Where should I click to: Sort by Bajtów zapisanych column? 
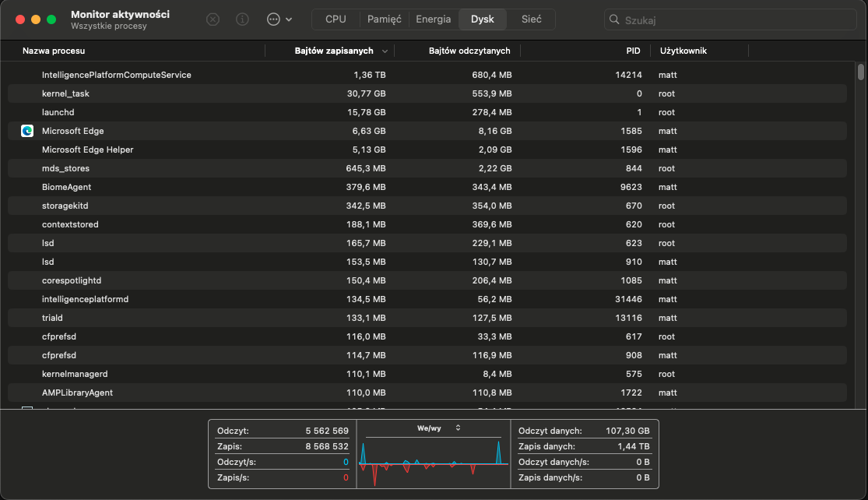334,51
